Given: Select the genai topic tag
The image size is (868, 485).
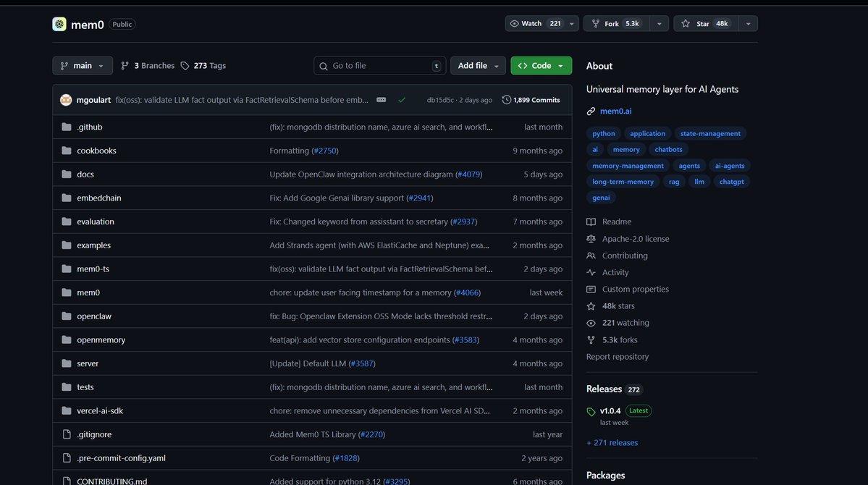Looking at the screenshot, I should click(601, 198).
